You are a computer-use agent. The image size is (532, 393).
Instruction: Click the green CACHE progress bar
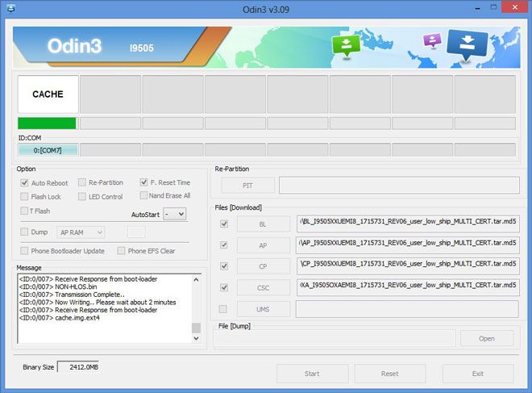pos(47,123)
